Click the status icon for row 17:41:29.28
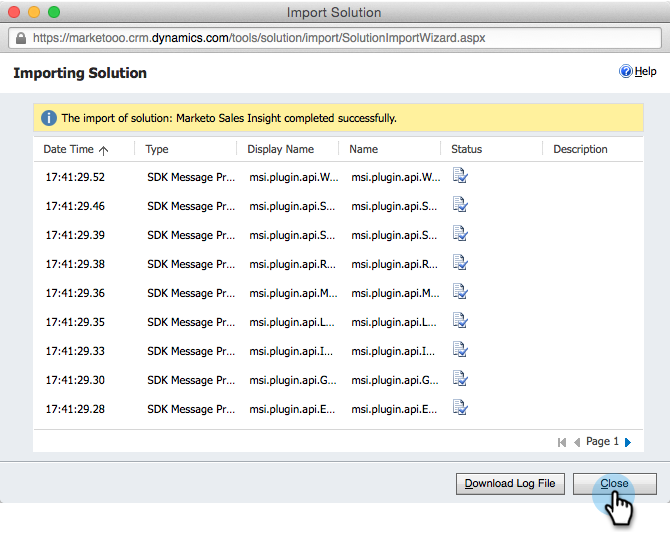The width and height of the screenshot is (671, 535). click(x=460, y=407)
